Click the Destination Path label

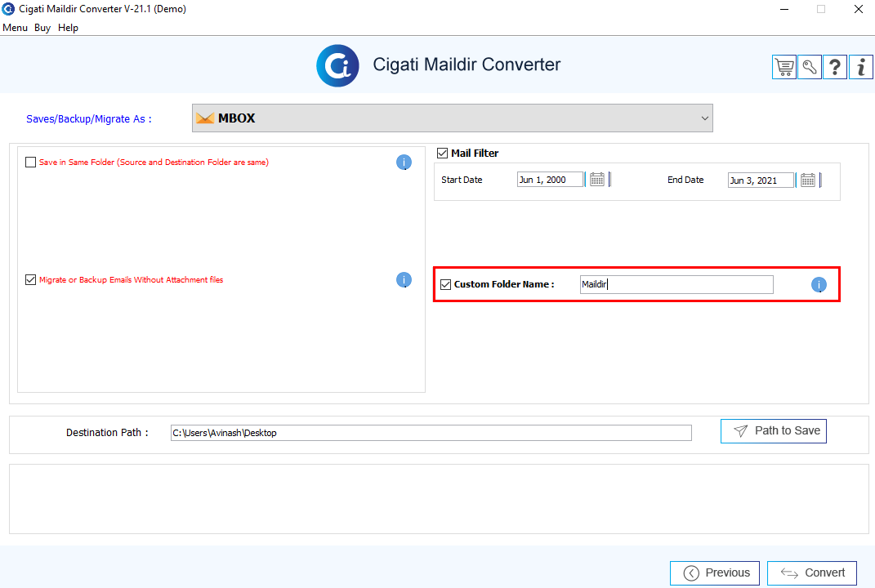107,432
